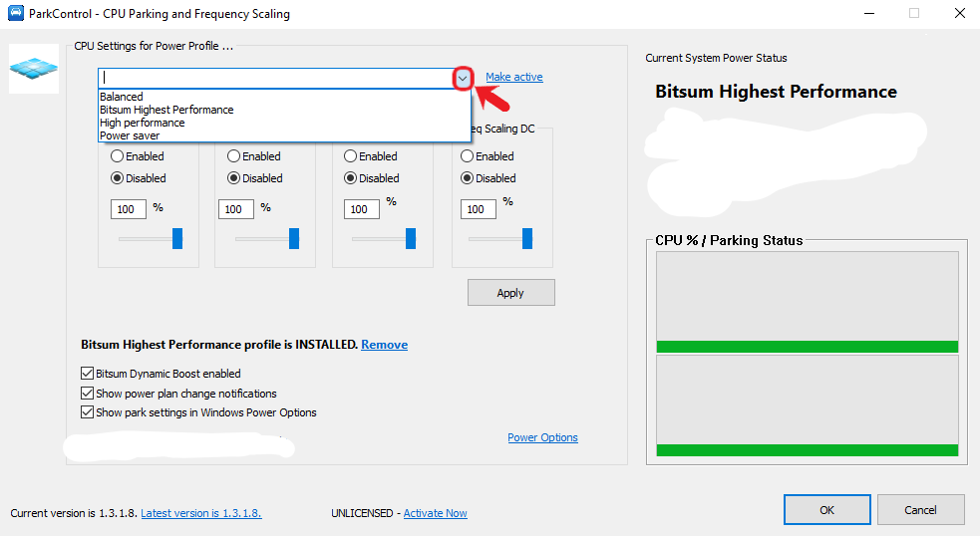Click the Current version is 1.3.1.8 text
This screenshot has height=536, width=980.
click(74, 513)
